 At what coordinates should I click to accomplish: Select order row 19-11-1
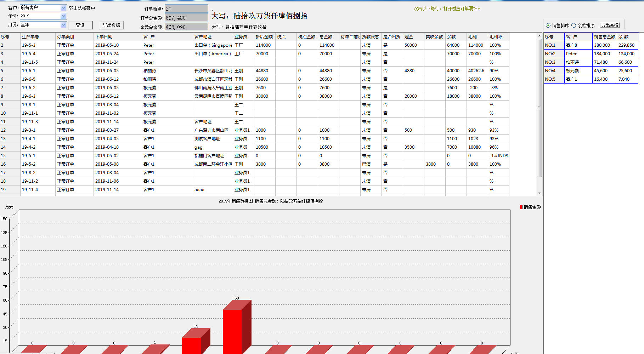(255, 113)
